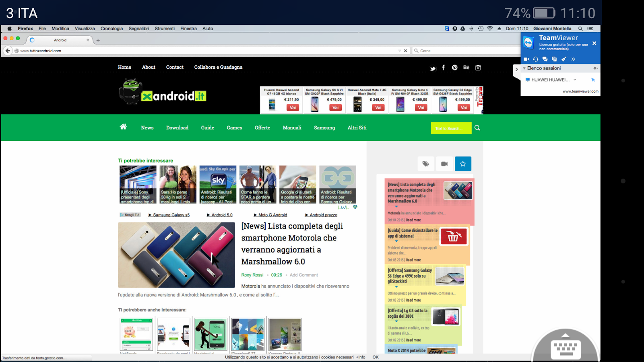Open the Visualizza menu
Screen dimensions: 644x362
click(85, 29)
